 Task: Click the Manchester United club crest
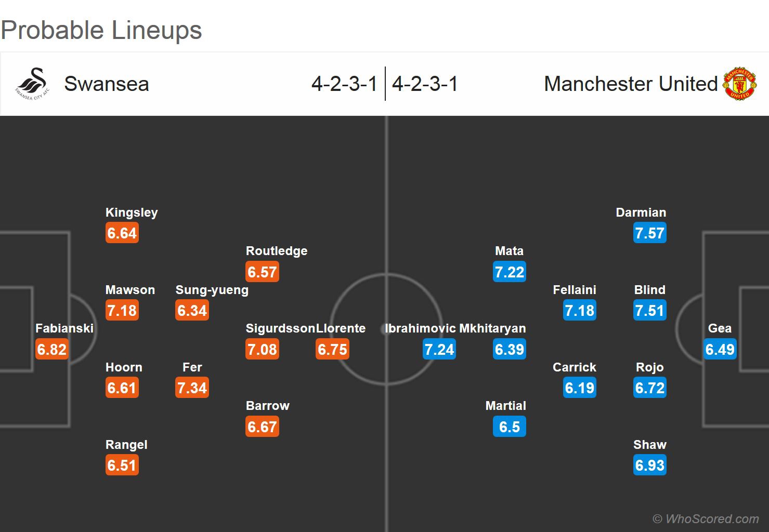[x=739, y=83]
